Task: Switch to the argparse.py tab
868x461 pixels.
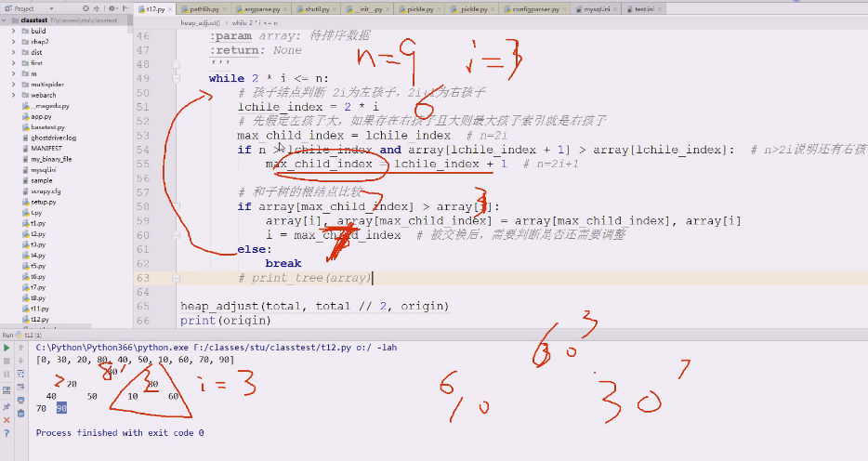Action: pos(262,9)
